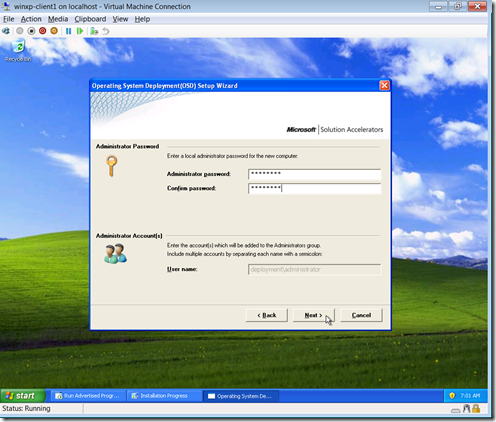Screen dimensions: 496x422
Task: Click the Start VM toolbar icon
Action: point(20,31)
